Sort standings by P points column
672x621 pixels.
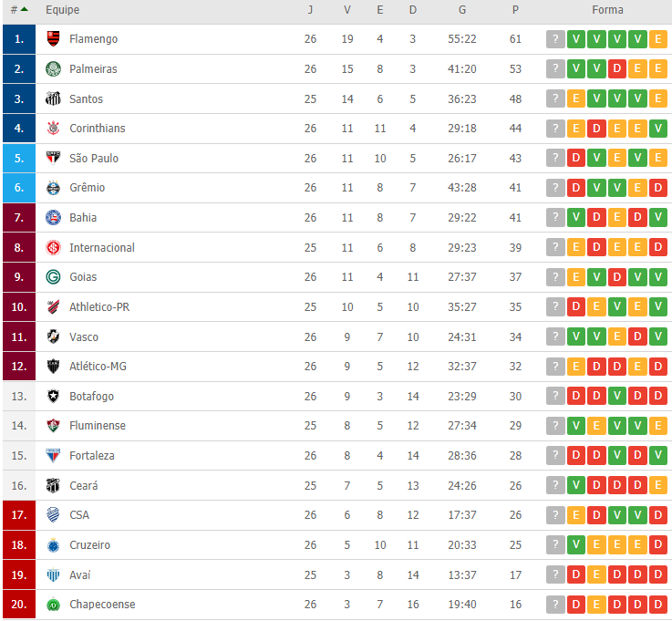515,10
